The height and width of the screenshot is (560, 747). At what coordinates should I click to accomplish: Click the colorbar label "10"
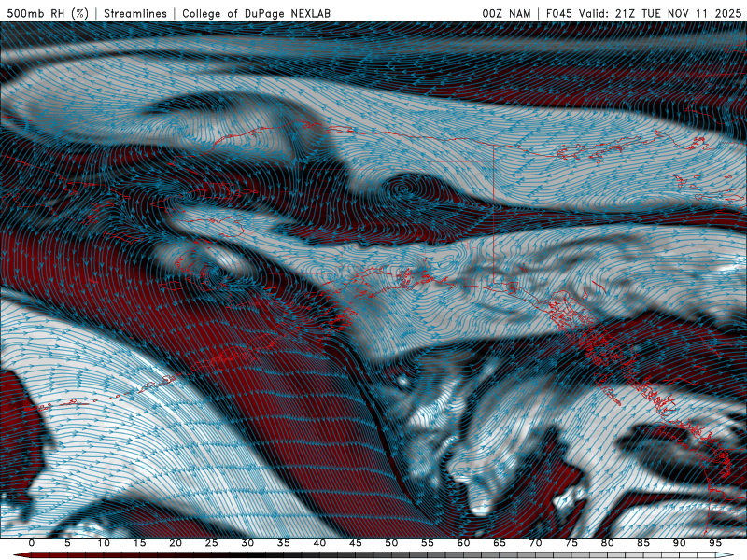point(104,543)
